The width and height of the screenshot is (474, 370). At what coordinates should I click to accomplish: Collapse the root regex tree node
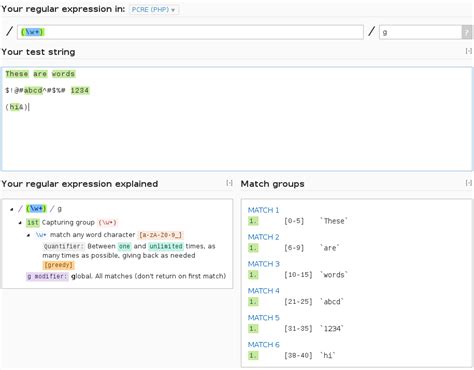click(x=12, y=209)
